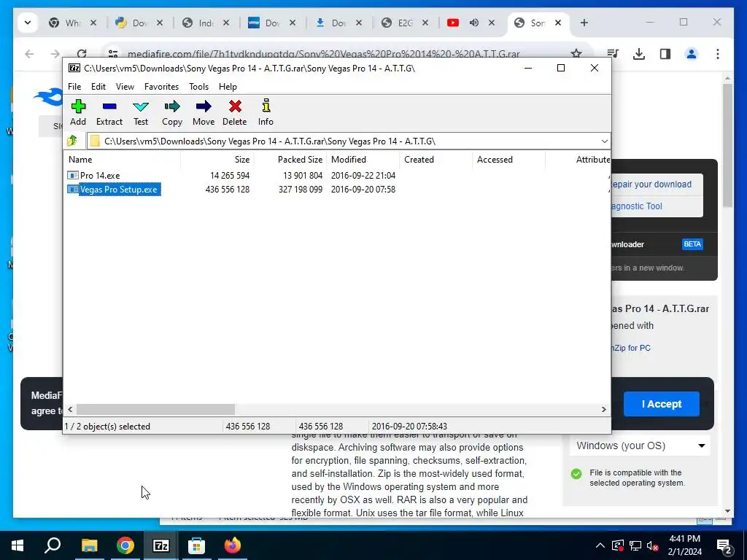Click the muted volume tray icon
The height and width of the screenshot is (560, 747).
point(652,545)
